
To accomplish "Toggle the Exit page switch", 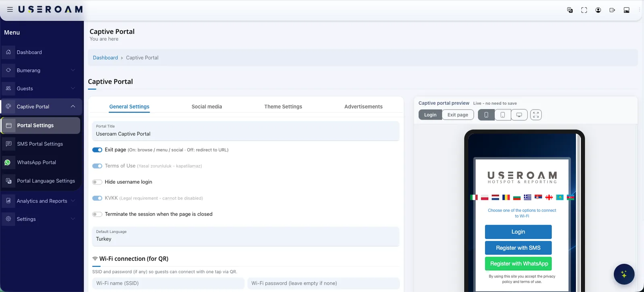I will 97,150.
